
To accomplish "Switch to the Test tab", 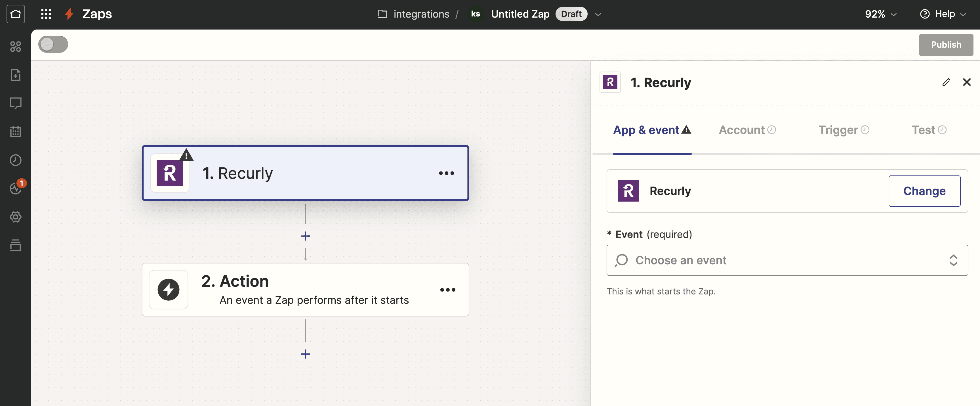I will click(x=929, y=130).
